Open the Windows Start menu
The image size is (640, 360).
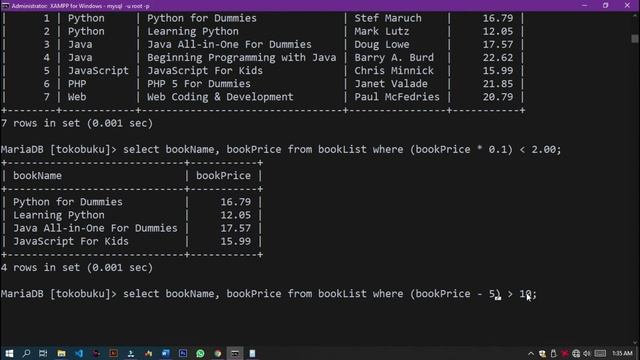[x=9, y=353]
